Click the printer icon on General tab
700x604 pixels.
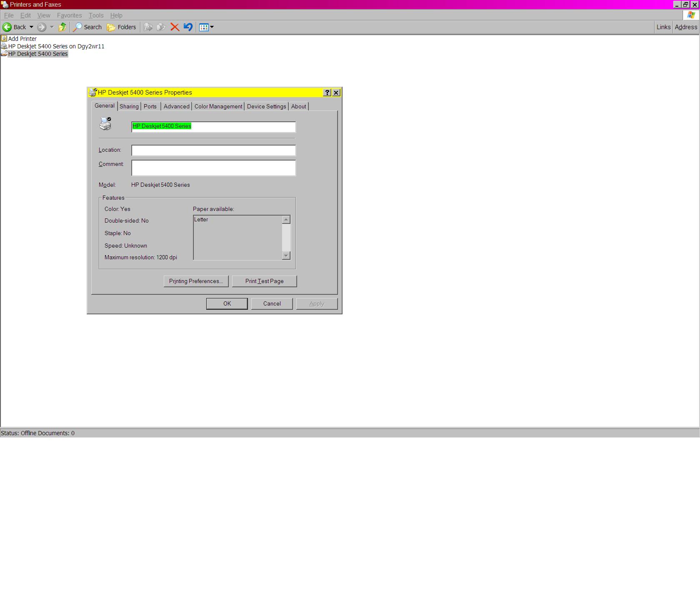[x=105, y=124]
